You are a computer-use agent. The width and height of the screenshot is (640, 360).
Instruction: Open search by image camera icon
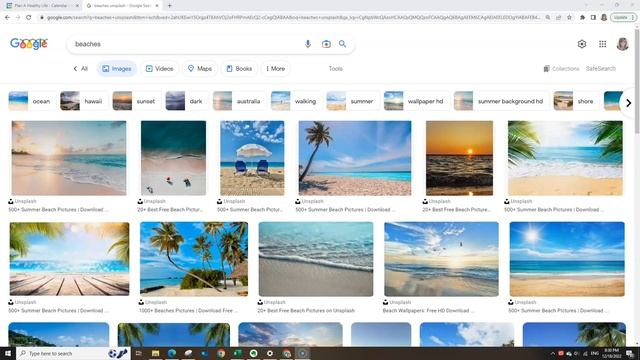coord(326,44)
